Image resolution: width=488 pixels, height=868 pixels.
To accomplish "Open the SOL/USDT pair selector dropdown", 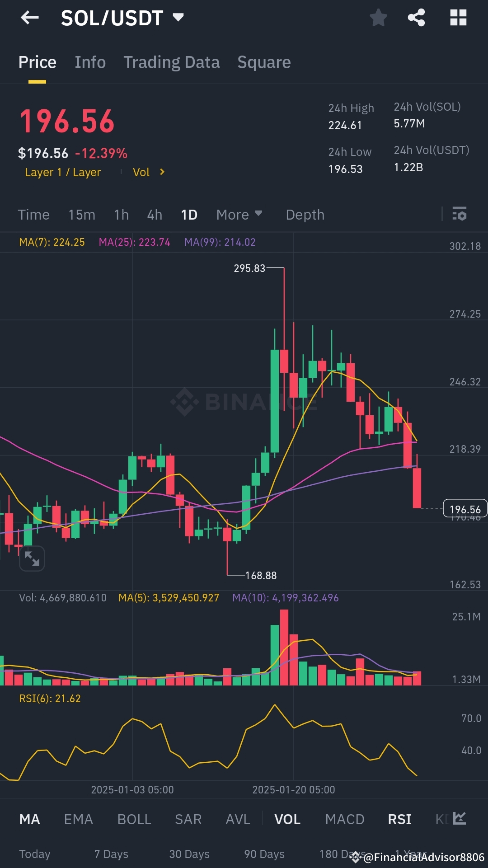I will (177, 17).
